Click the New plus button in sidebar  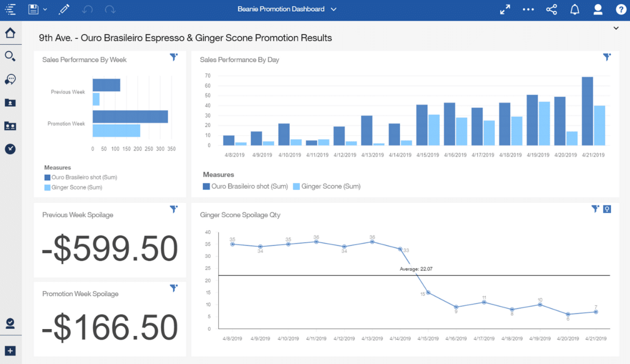click(10, 351)
